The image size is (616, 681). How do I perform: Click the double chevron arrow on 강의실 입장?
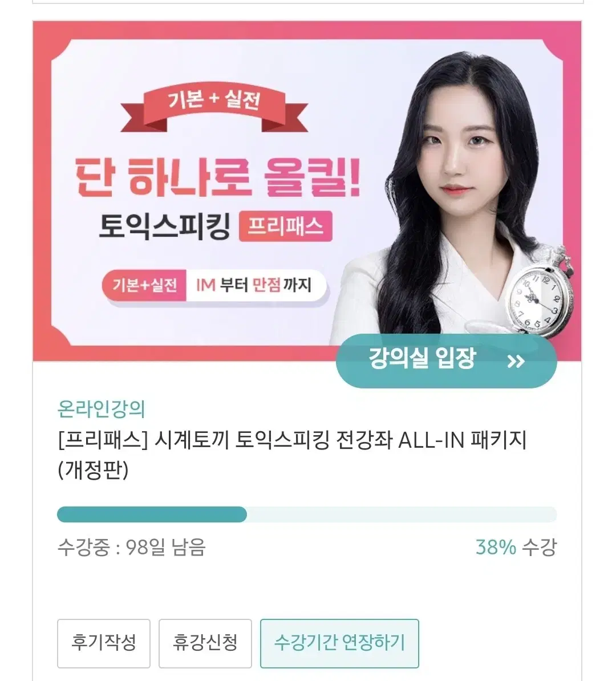516,361
